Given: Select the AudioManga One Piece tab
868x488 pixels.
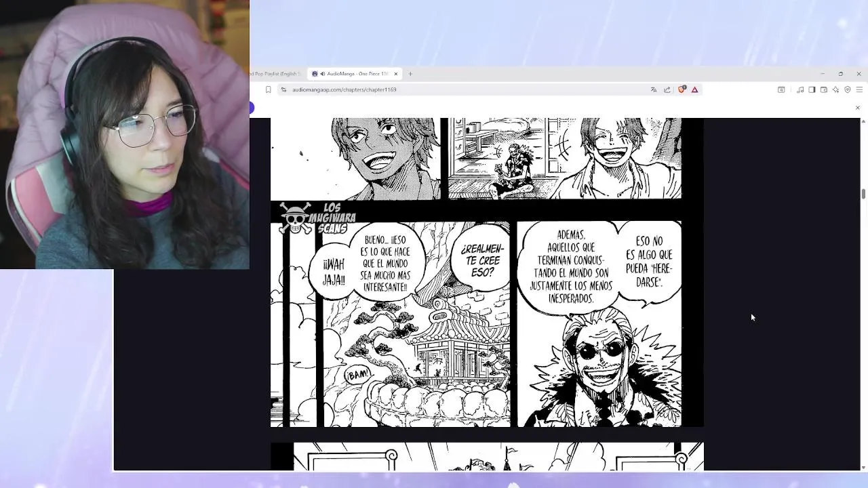Looking at the screenshot, I should (354, 74).
